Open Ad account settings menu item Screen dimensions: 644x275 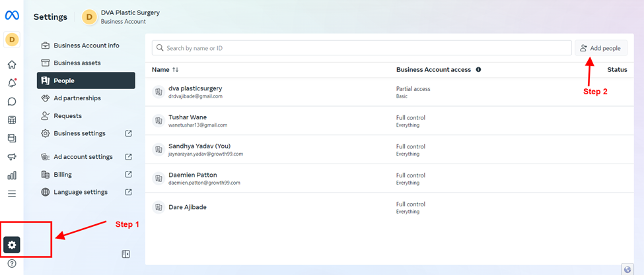(86, 157)
